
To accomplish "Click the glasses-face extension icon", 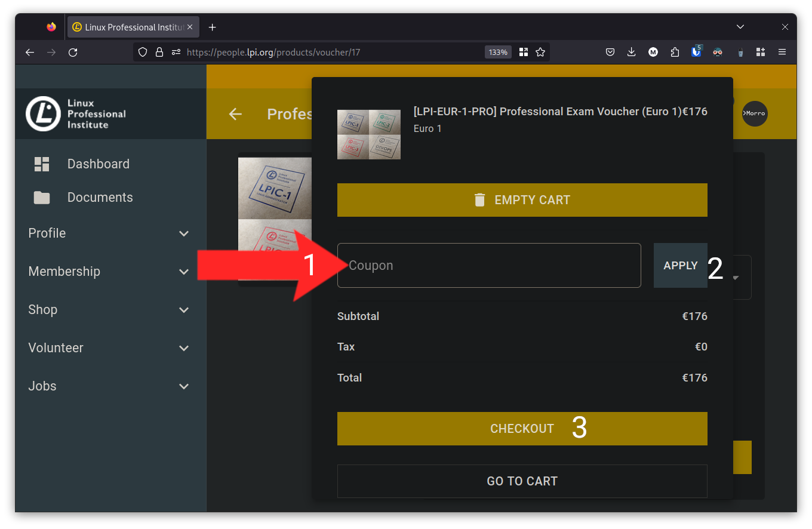I will click(718, 53).
